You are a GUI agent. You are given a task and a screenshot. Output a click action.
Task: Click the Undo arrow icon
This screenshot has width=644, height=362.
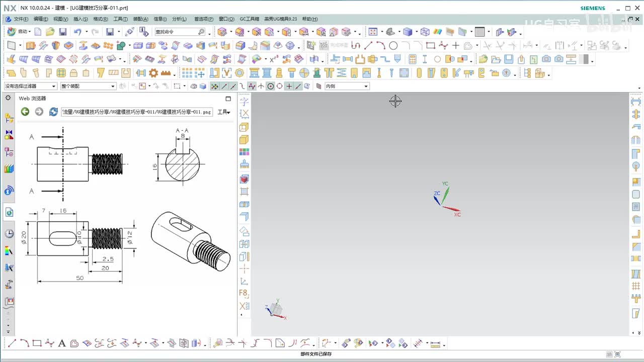(77, 32)
